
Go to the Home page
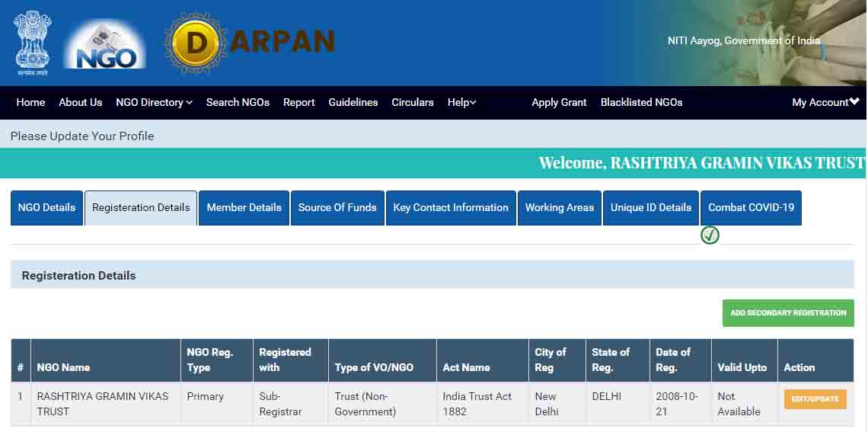[x=30, y=102]
